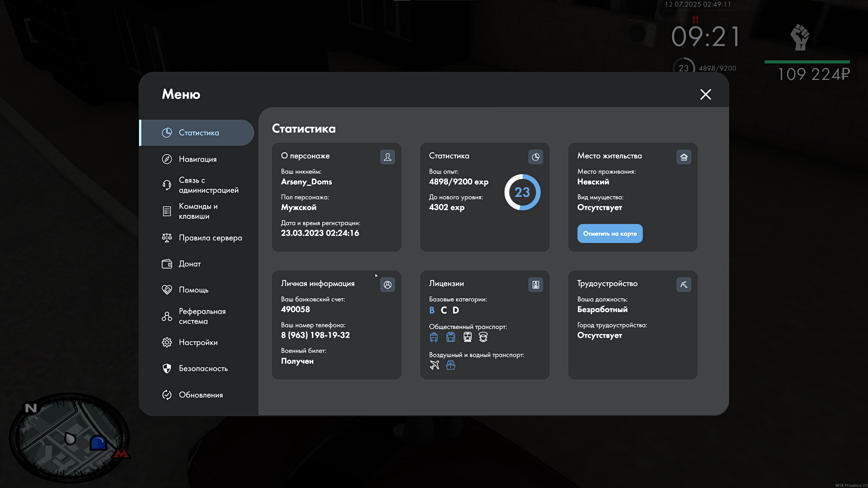The image size is (868, 488).
Task: Open the Навигация menu item
Action: [x=197, y=159]
